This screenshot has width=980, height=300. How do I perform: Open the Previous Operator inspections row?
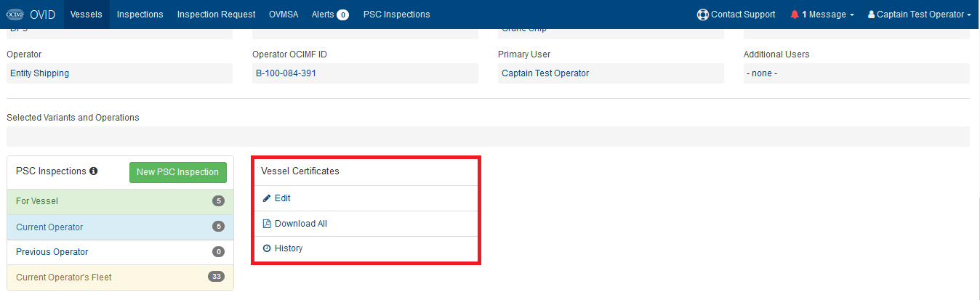tap(120, 252)
